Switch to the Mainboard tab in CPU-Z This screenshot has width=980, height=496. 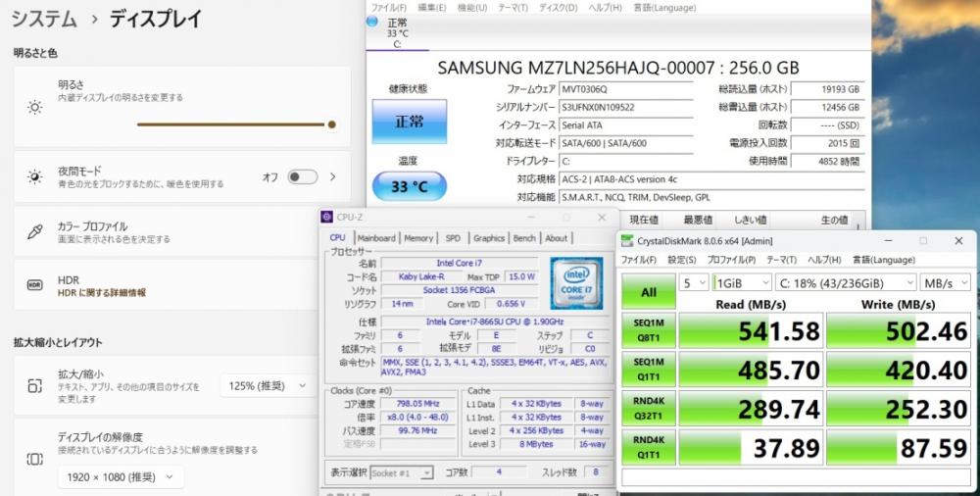point(376,238)
